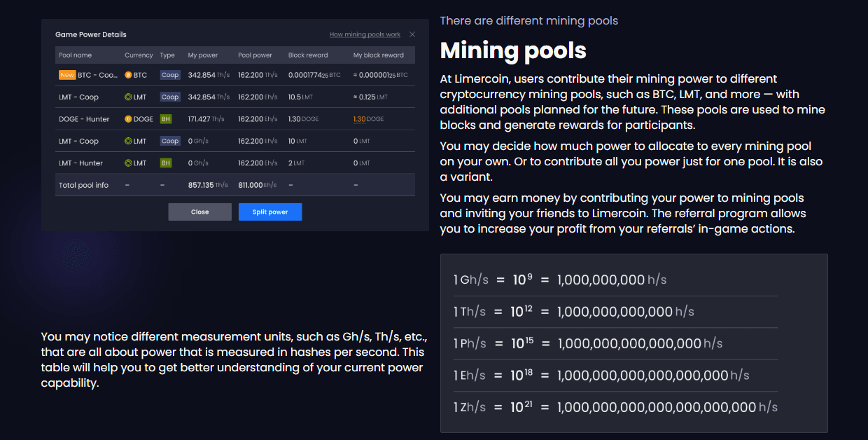Click the 162.200 Th/s pool power value
This screenshot has height=440, width=868.
point(258,75)
